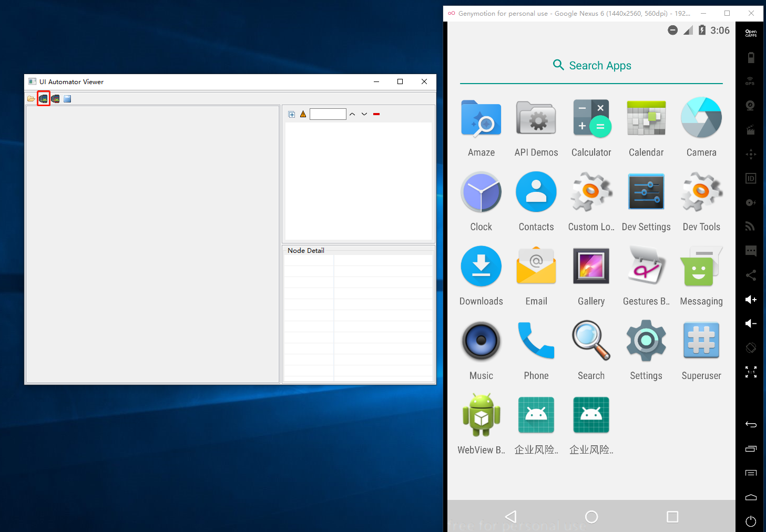
Task: Click the emulator status bar clock 3:06
Action: coord(720,30)
